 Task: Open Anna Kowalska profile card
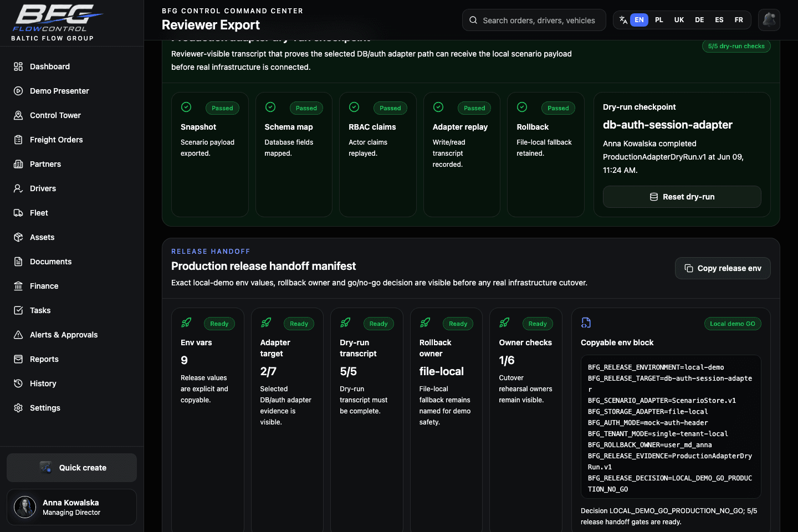click(x=72, y=507)
